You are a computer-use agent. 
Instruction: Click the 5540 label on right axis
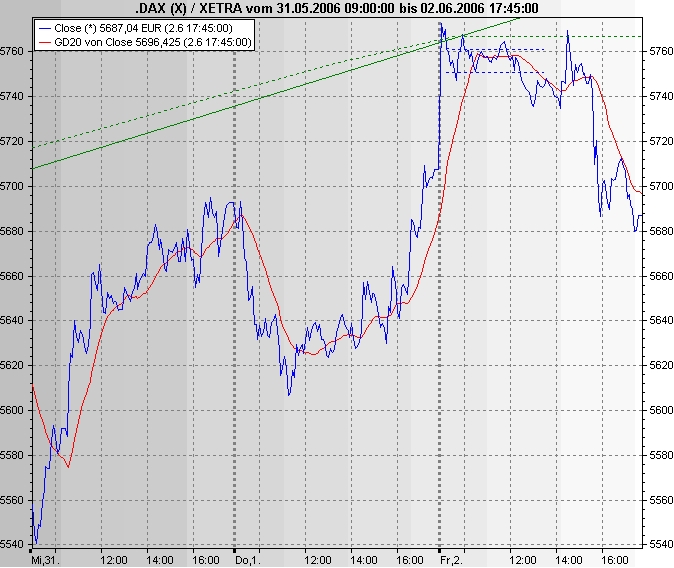tap(661, 545)
